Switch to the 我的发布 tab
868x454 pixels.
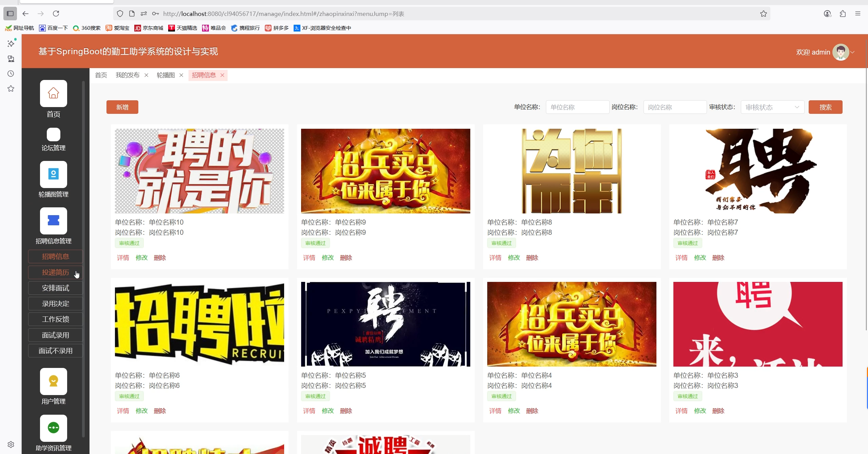(127, 75)
